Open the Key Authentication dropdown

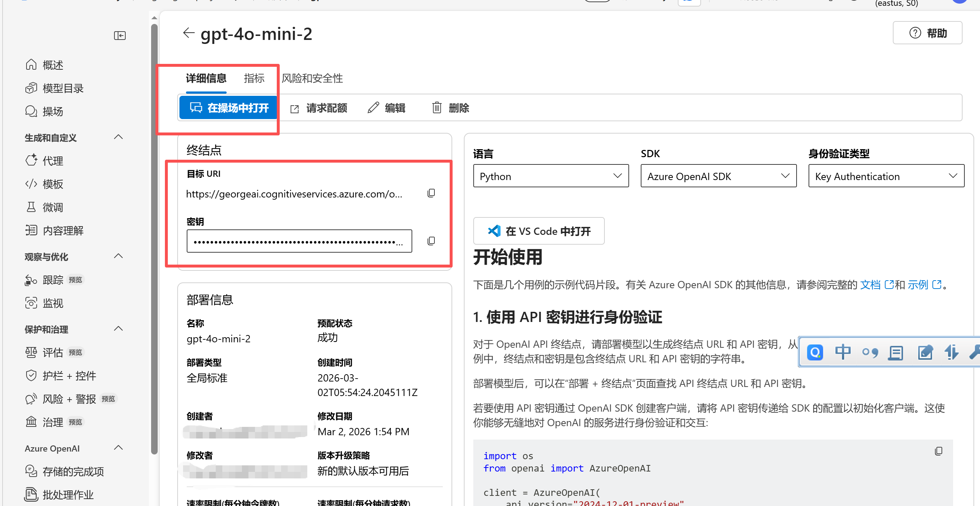pos(886,176)
